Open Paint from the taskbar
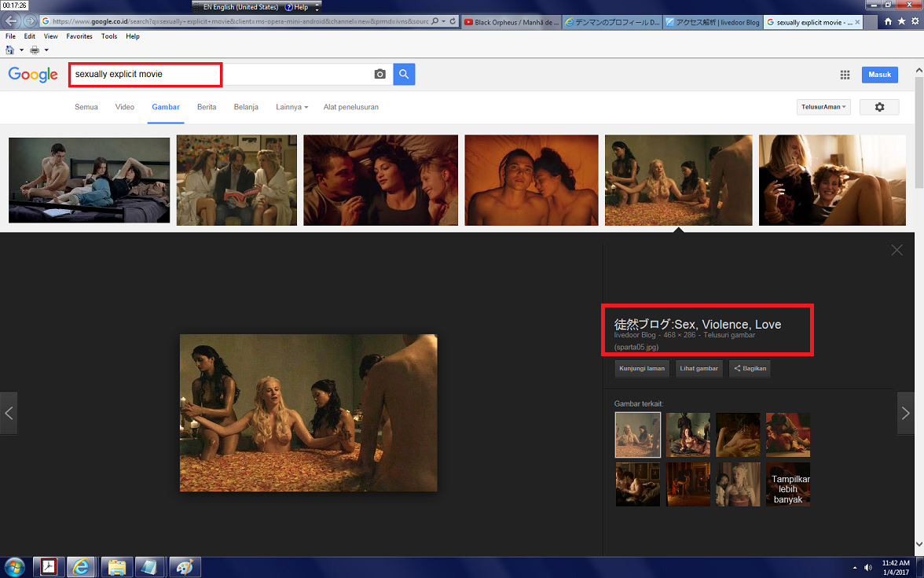Viewport: 924px width, 578px height. [185, 568]
